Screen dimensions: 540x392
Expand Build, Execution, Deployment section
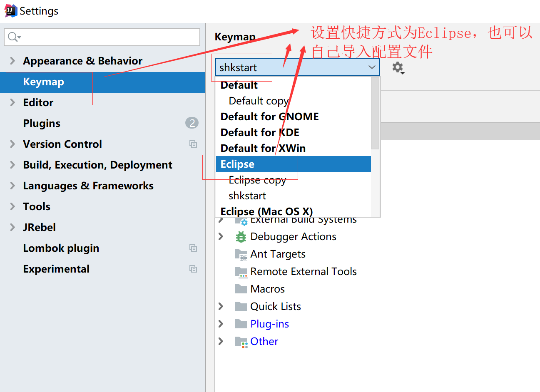click(12, 165)
